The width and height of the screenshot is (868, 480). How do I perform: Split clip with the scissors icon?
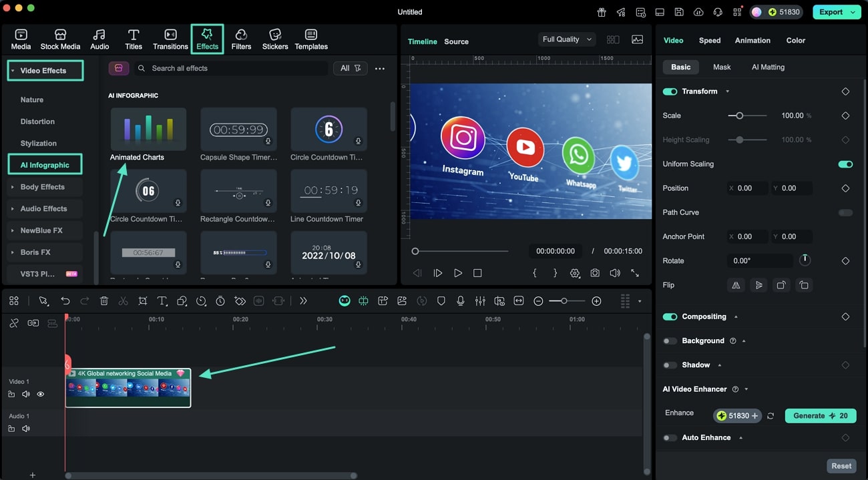[x=123, y=301]
